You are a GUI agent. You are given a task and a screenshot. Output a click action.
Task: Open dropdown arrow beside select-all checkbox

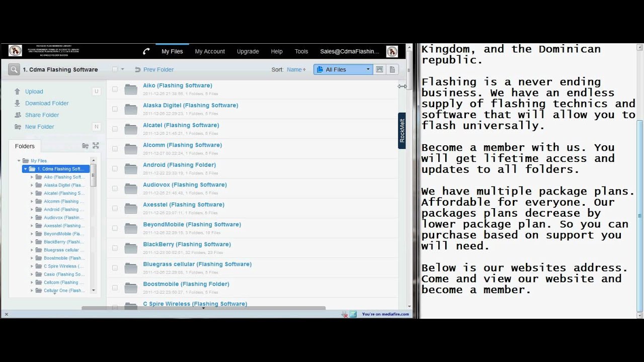point(122,69)
